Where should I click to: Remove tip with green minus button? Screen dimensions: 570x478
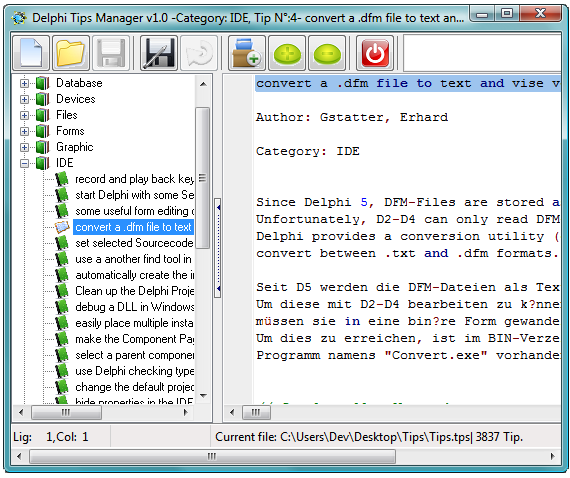327,53
